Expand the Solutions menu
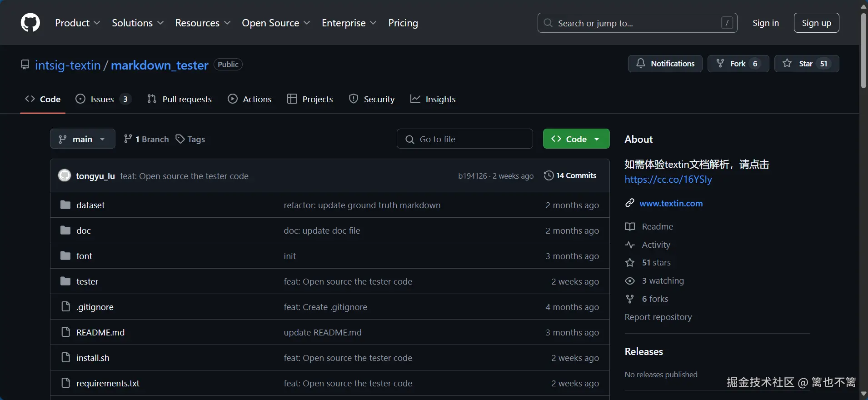 point(138,23)
